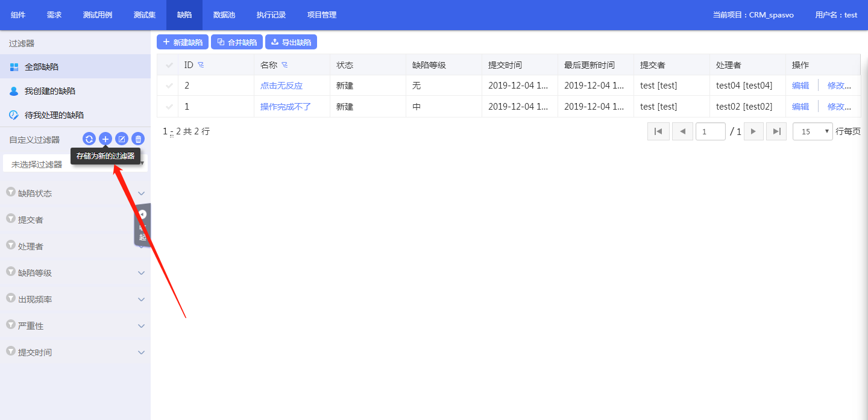Click the edit custom filter icon

(122, 139)
